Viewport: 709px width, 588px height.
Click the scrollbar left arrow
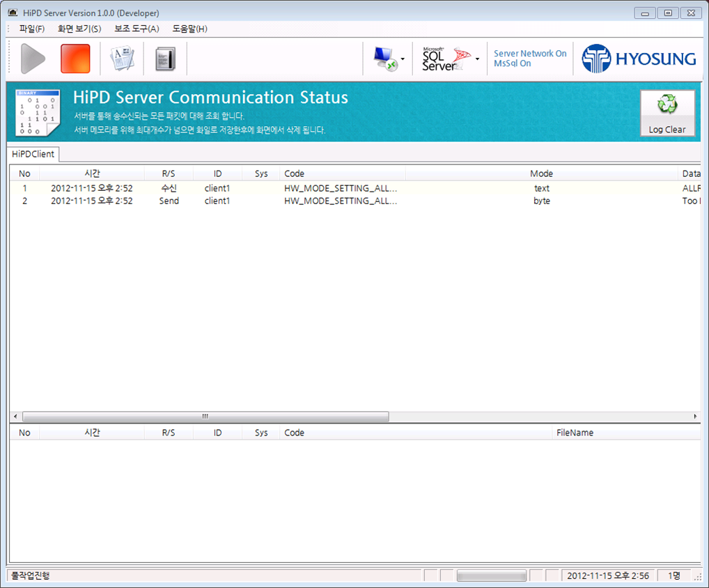15,416
